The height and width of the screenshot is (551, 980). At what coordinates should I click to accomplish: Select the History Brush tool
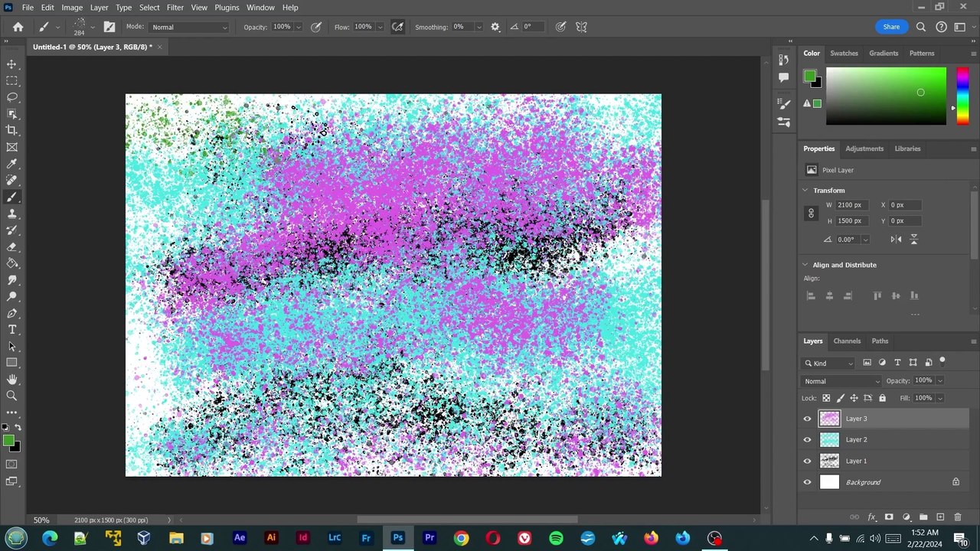coord(11,230)
